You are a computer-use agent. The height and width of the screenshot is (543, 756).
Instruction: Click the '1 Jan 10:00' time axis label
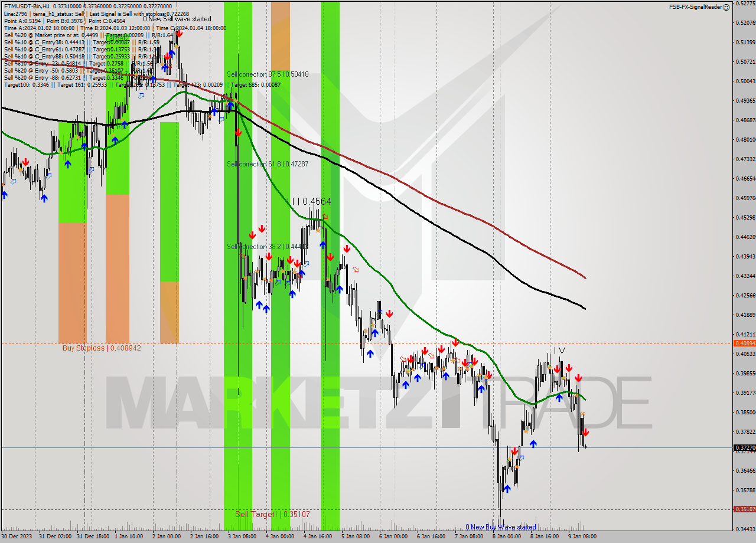tap(128, 536)
